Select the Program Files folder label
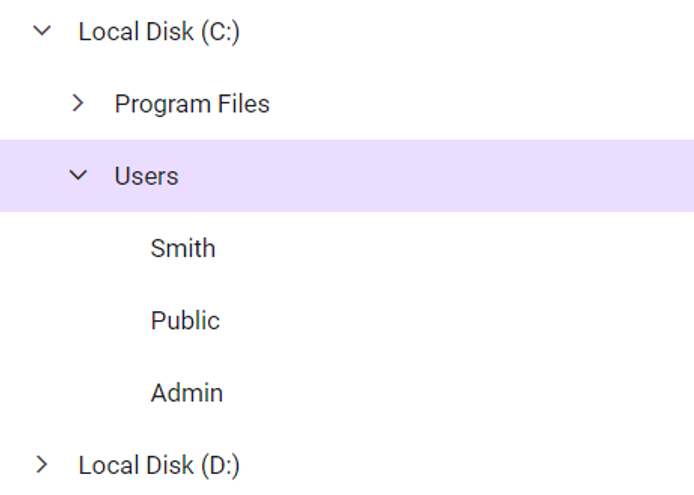Screen dimensions: 694x495 192,104
